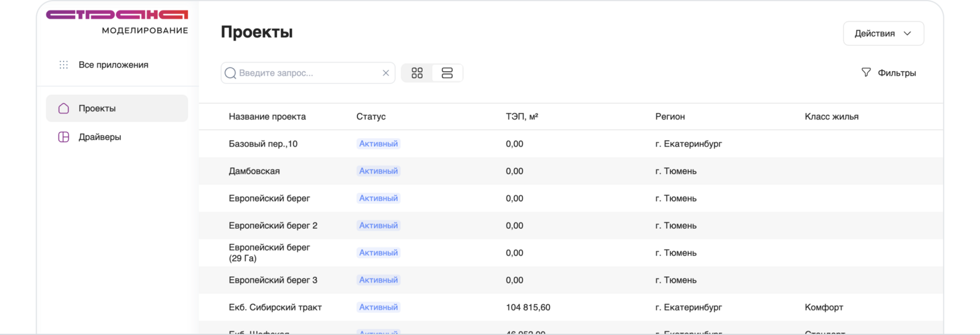980x335 pixels.
Task: Select Драйверы in the sidebar menu
Action: tap(100, 137)
